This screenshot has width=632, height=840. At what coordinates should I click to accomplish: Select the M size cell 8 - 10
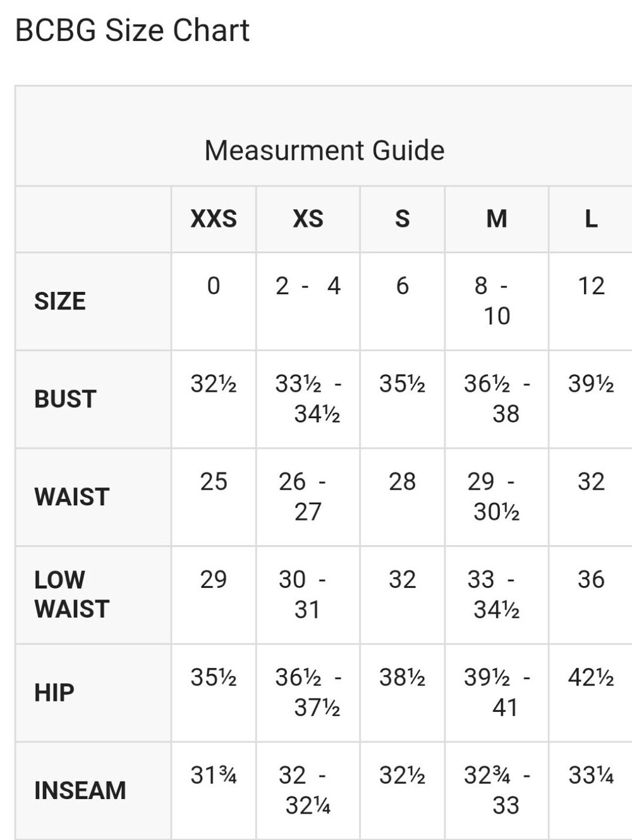(x=497, y=301)
